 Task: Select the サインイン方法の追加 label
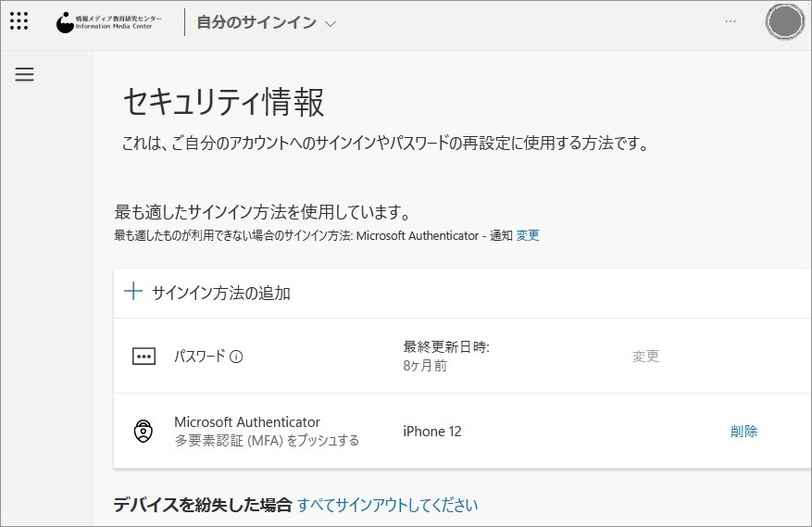coord(221,293)
